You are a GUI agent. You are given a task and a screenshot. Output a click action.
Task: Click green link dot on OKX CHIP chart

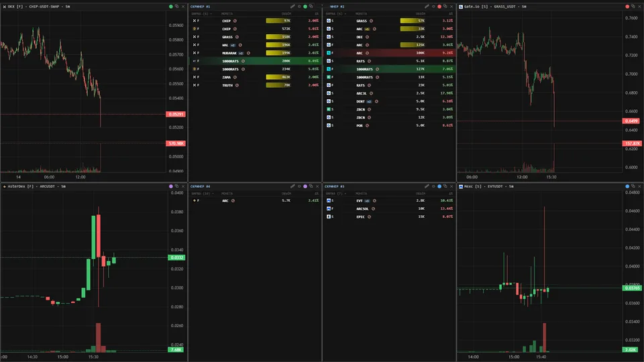(x=171, y=7)
